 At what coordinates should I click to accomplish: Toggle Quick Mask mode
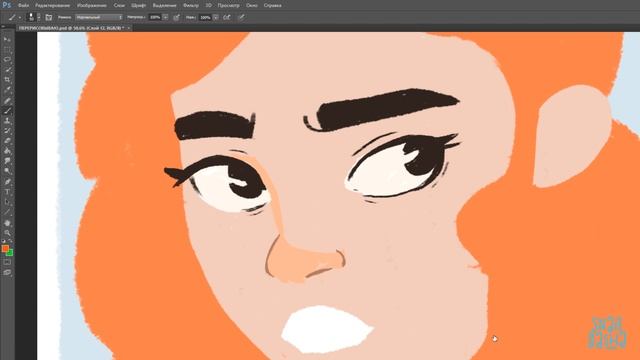tap(7, 262)
